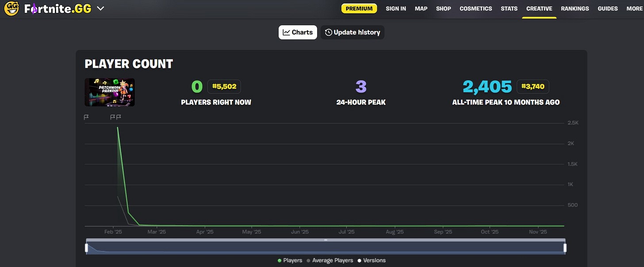This screenshot has width=644, height=267.
Task: Switch to the Charts tab
Action: click(x=298, y=32)
